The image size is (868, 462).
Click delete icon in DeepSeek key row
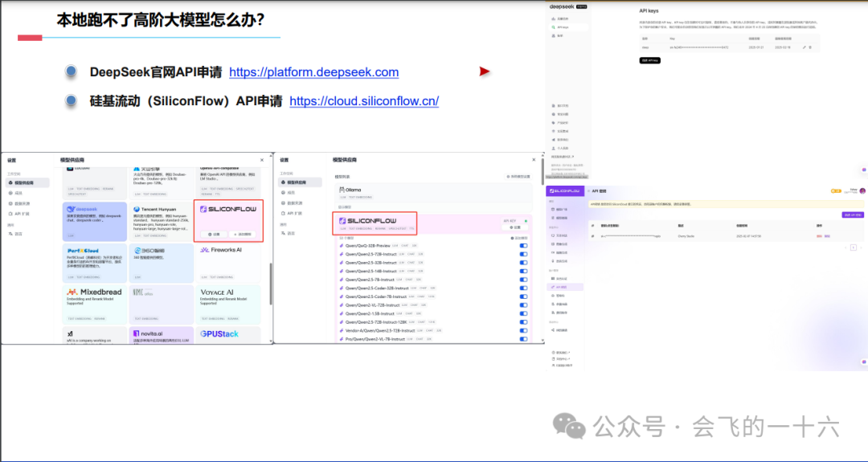[x=810, y=47]
